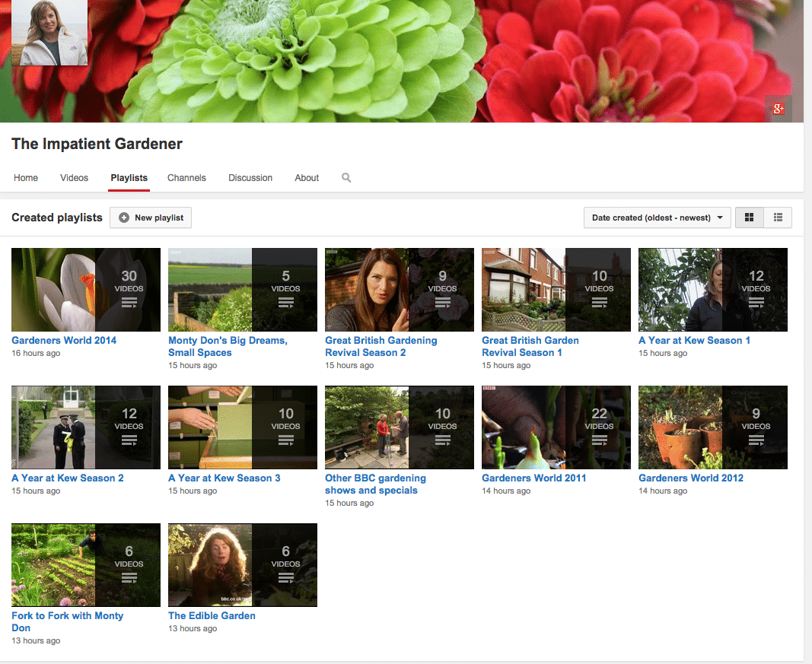Image resolution: width=812 pixels, height=664 pixels.
Task: Click playlist icon on Gardeners World 2012 overlay
Action: [x=756, y=440]
